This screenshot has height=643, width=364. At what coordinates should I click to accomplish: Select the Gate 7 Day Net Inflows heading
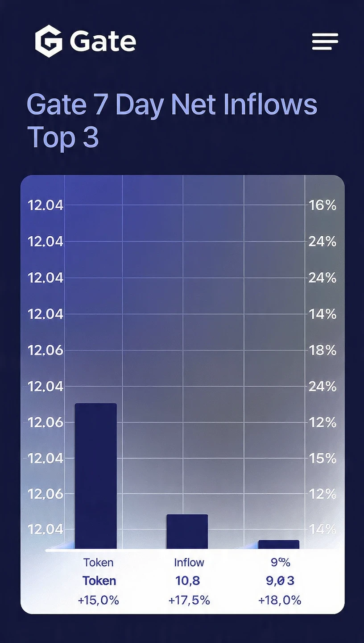click(172, 121)
